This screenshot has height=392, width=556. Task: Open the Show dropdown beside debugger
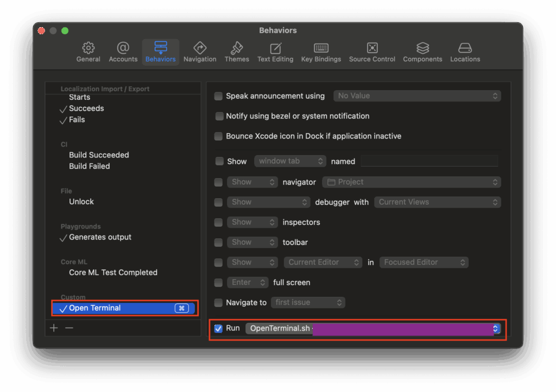pos(269,202)
